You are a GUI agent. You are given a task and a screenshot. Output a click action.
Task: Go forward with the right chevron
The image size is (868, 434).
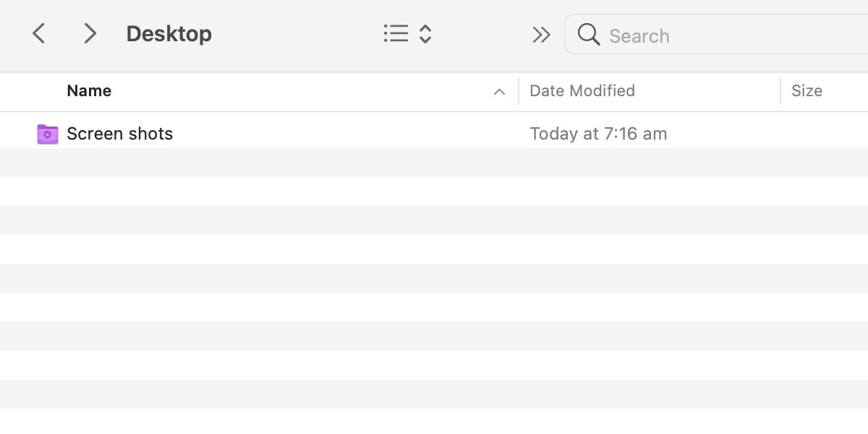90,33
